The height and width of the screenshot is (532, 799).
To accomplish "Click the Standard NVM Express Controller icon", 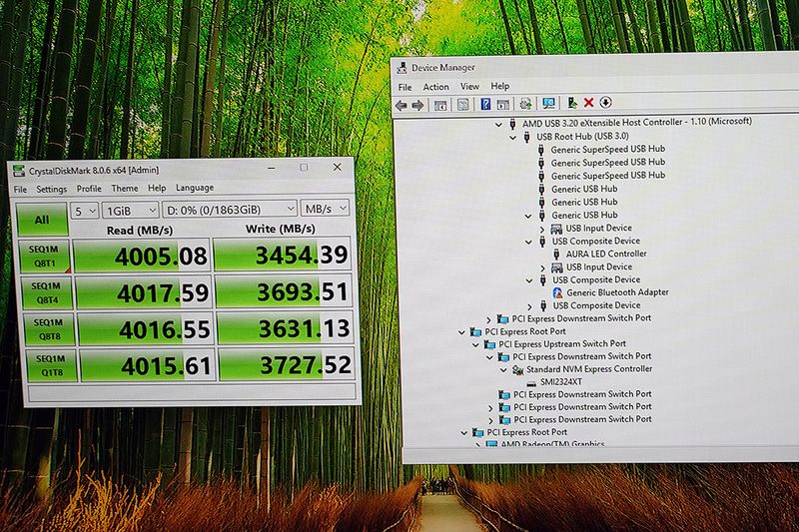I will [x=517, y=369].
